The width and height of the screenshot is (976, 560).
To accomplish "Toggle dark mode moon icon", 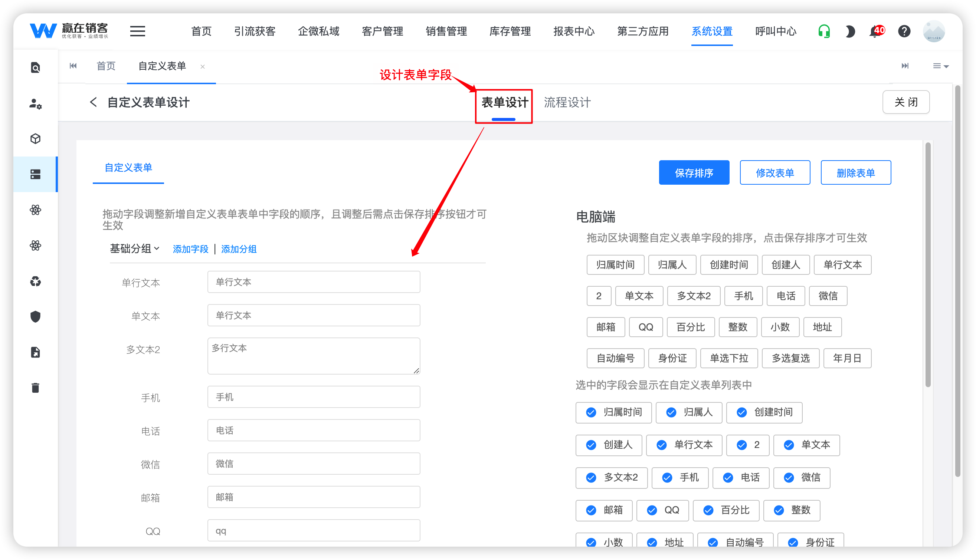I will point(850,31).
